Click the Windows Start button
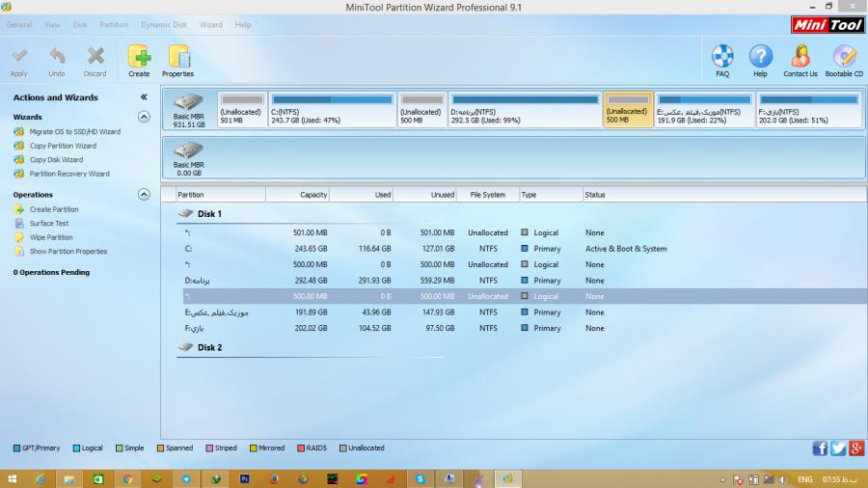Image resolution: width=868 pixels, height=488 pixels. 12,479
